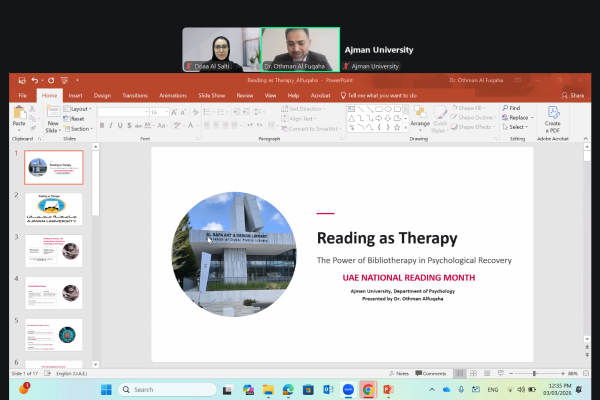Click the Format Painter brush icon
This screenshot has width=600, height=400.
point(33,128)
